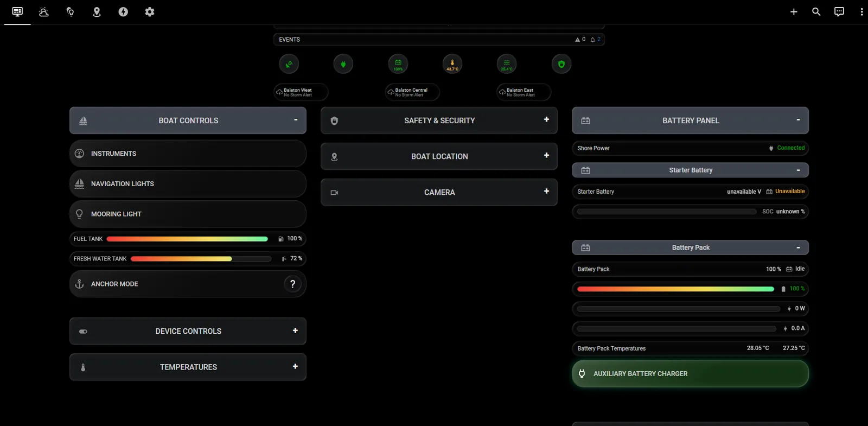Expand the Device Controls section
868x426 pixels.
188,331
